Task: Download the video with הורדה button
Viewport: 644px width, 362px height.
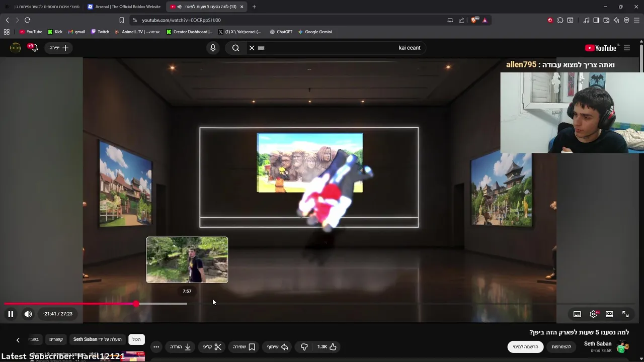Action: point(181,346)
